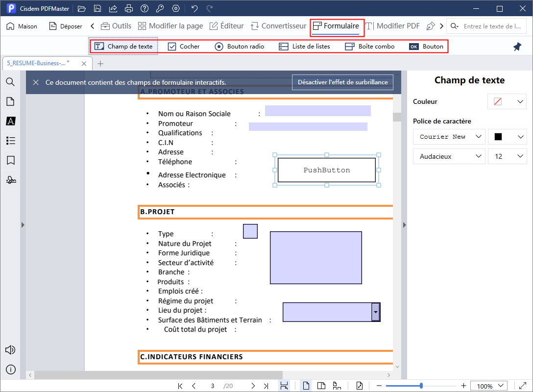Open settings with the hexagon gear icon
The width and height of the screenshot is (533, 392).
pyautogui.click(x=176, y=8)
